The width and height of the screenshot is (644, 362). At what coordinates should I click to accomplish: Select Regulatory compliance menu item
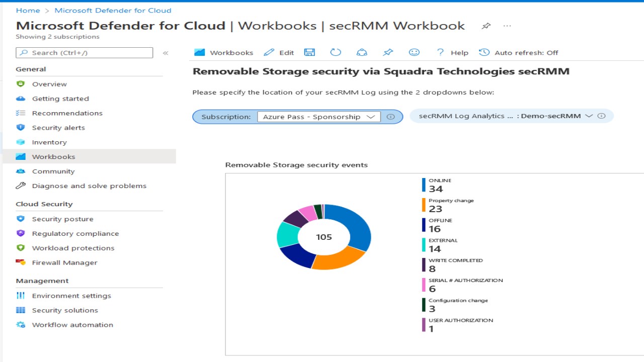[75, 234]
